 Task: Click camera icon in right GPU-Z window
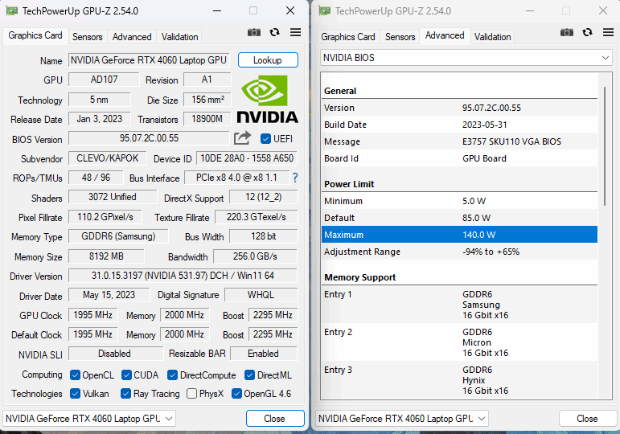pos(567,32)
